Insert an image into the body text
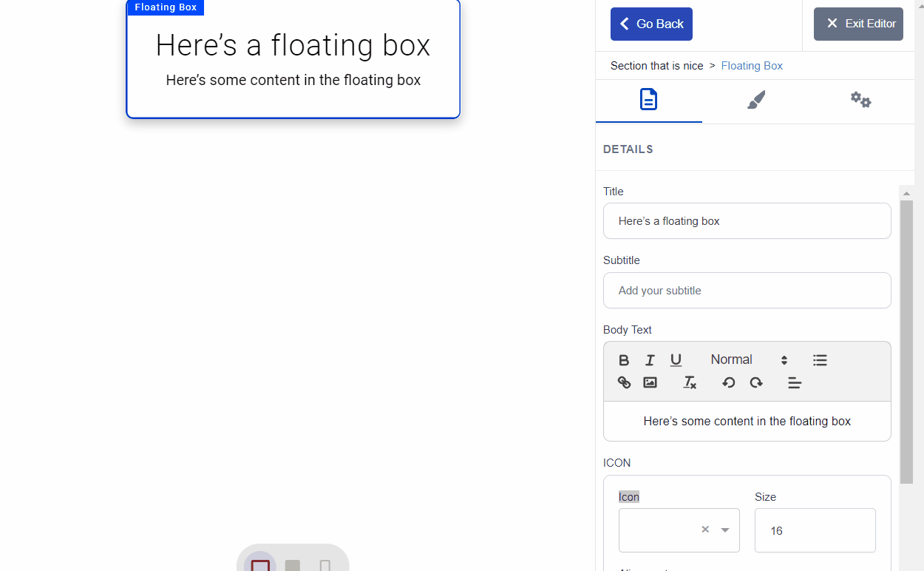The image size is (924, 571). tap(650, 382)
